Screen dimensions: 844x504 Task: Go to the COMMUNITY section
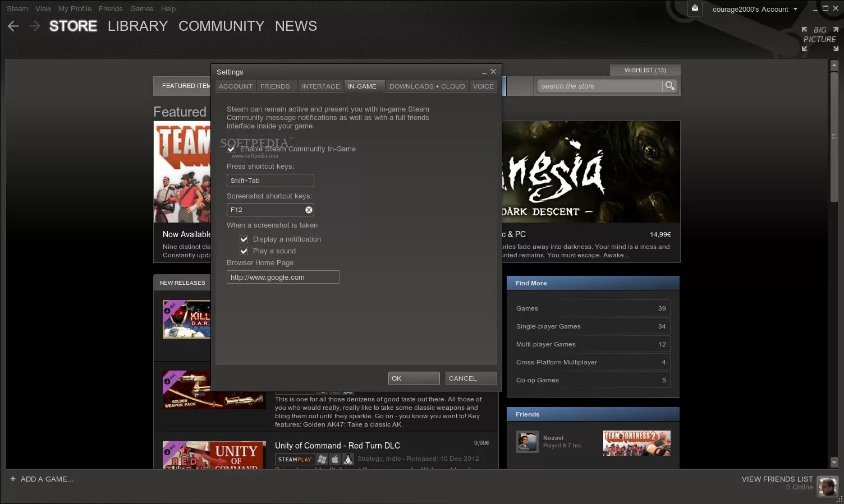click(x=221, y=26)
